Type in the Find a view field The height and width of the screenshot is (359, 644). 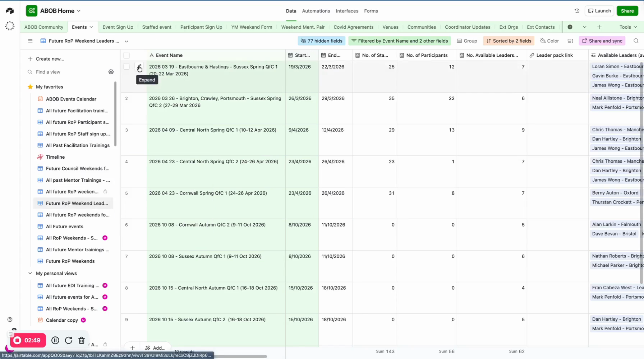tap(68, 72)
